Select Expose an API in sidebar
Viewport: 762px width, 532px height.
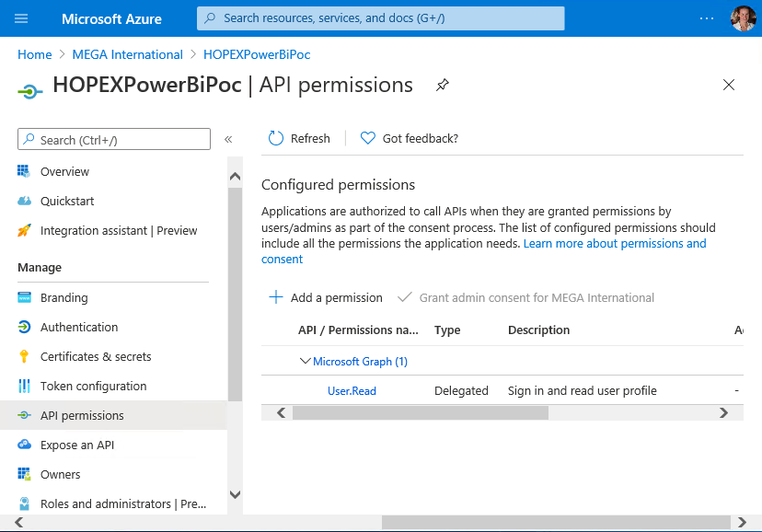pos(77,445)
